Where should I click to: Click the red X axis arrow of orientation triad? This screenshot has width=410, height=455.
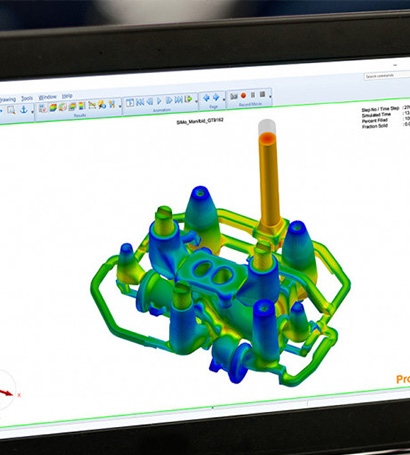coord(6,392)
